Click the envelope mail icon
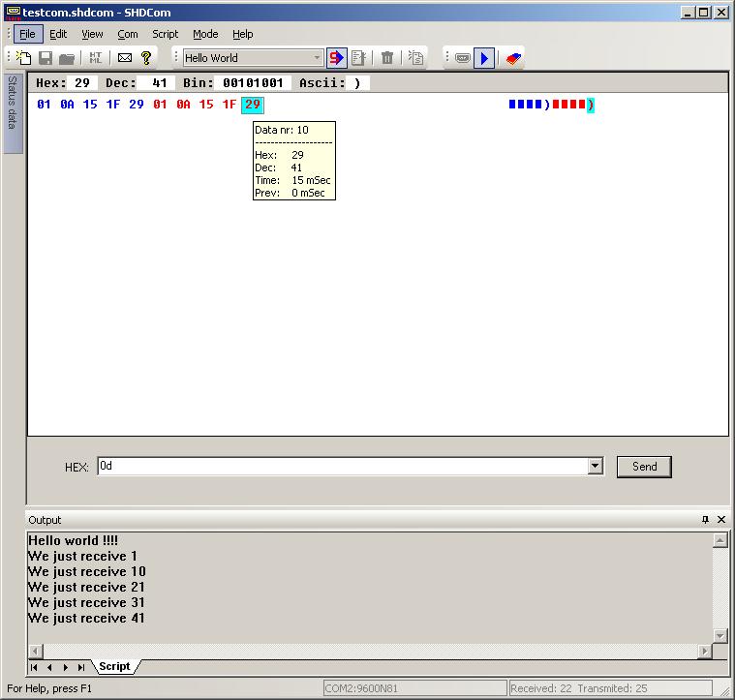 125,58
